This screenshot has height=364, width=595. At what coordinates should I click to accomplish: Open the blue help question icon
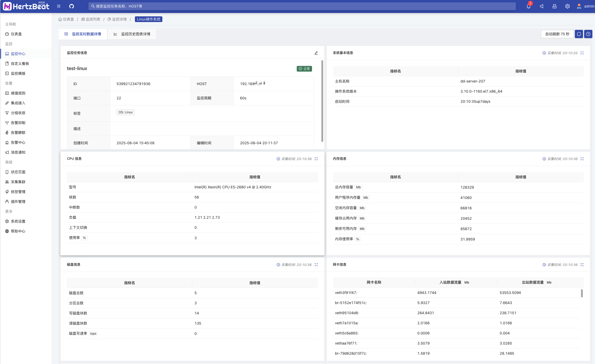coord(588,34)
